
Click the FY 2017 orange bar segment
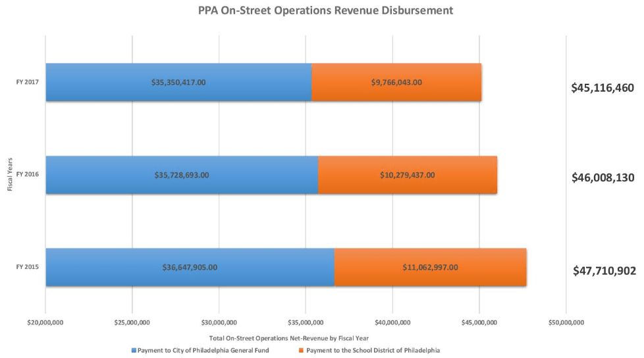396,82
